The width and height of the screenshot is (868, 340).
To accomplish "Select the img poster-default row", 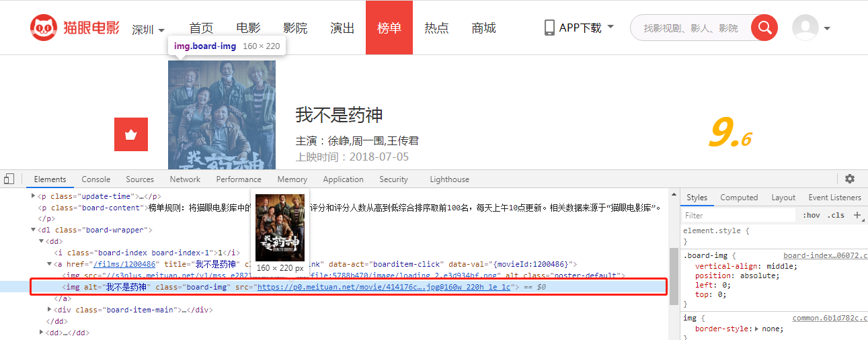I will pos(343,275).
